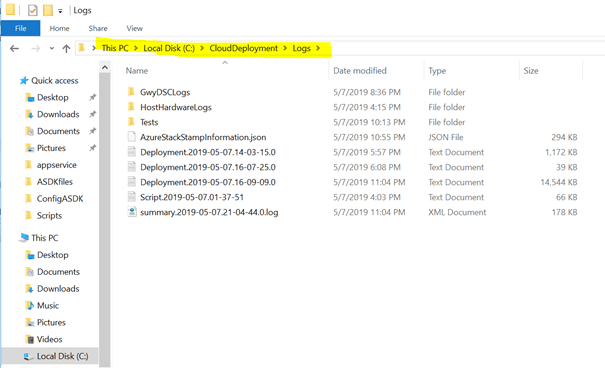Image resolution: width=605 pixels, height=368 pixels.
Task: Open the File ribbon tab
Action: coord(20,28)
